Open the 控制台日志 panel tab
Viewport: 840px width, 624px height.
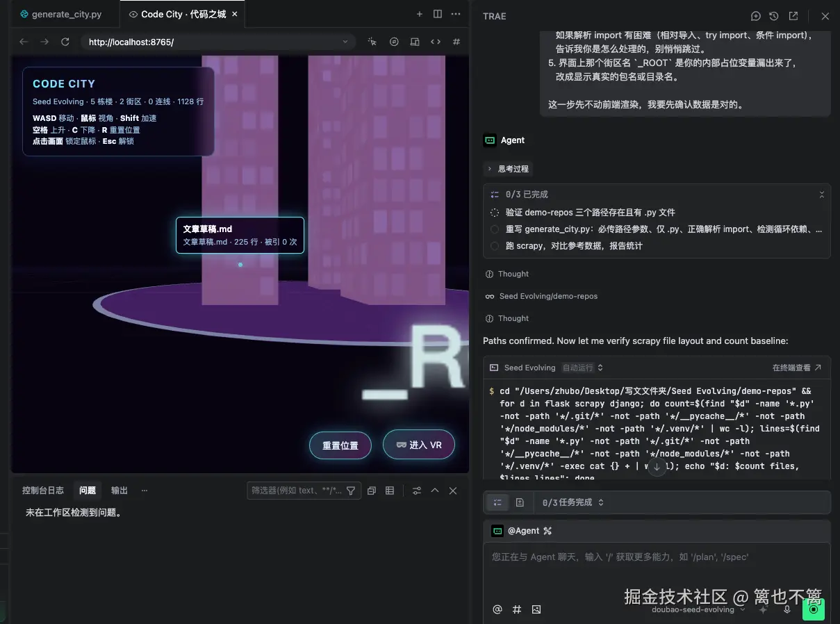(43, 491)
